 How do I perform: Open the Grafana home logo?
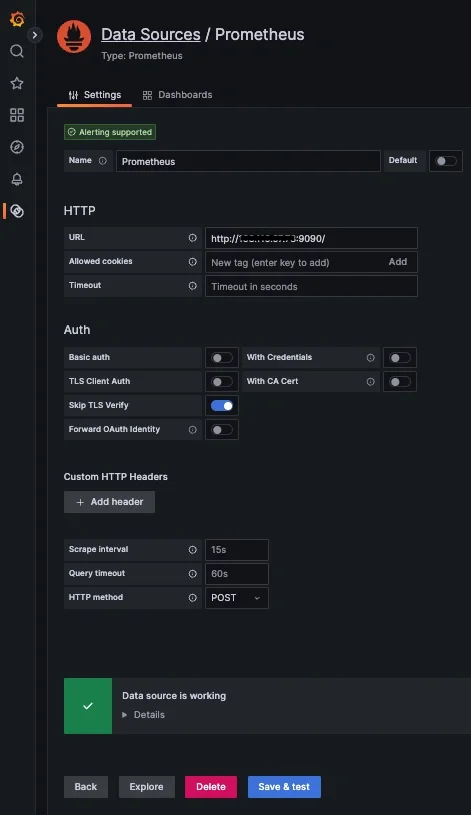[x=17, y=19]
